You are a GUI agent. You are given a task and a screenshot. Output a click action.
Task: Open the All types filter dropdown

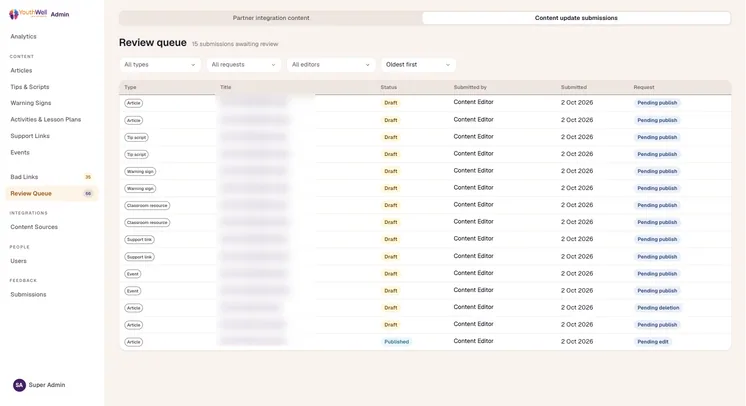pyautogui.click(x=160, y=65)
